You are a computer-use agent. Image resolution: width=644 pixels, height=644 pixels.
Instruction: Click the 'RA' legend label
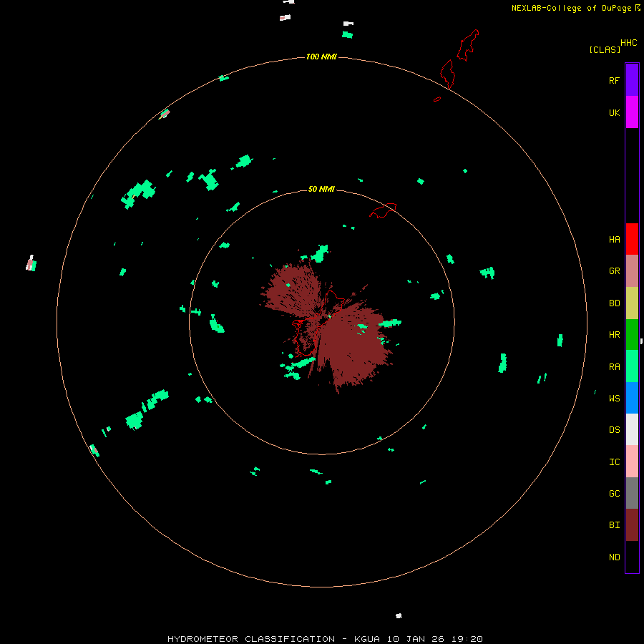[x=614, y=367]
